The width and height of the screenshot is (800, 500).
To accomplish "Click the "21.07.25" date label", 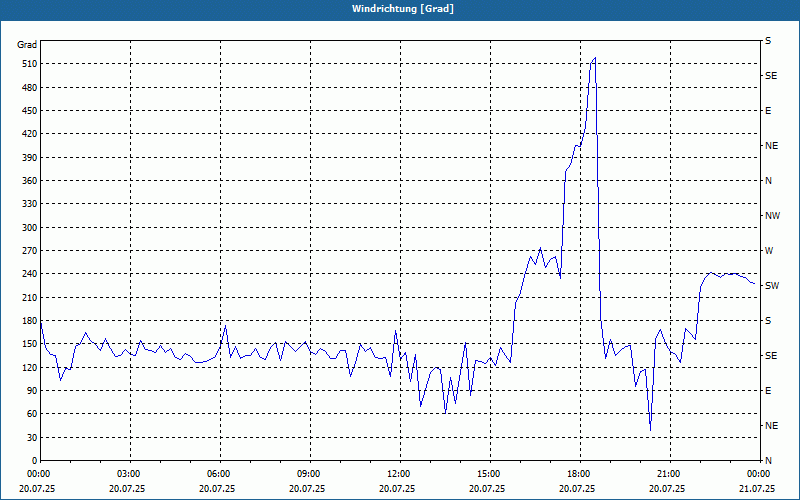I will 757,488.
